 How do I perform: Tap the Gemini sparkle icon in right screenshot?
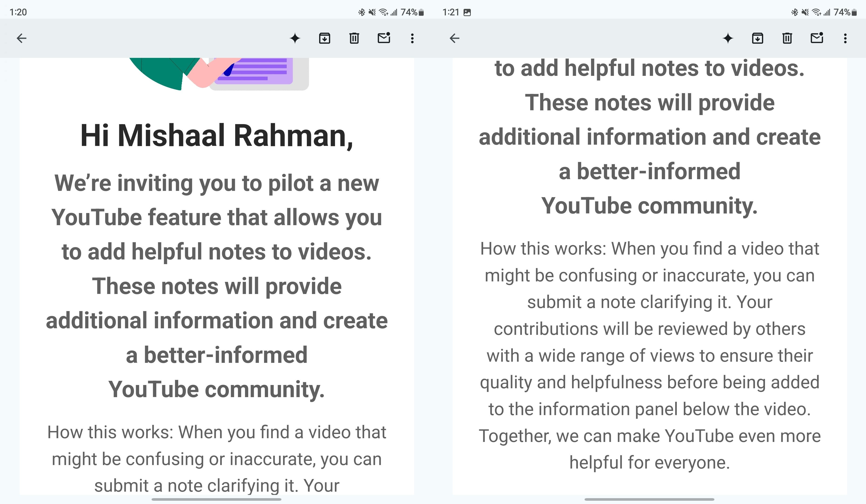(728, 38)
